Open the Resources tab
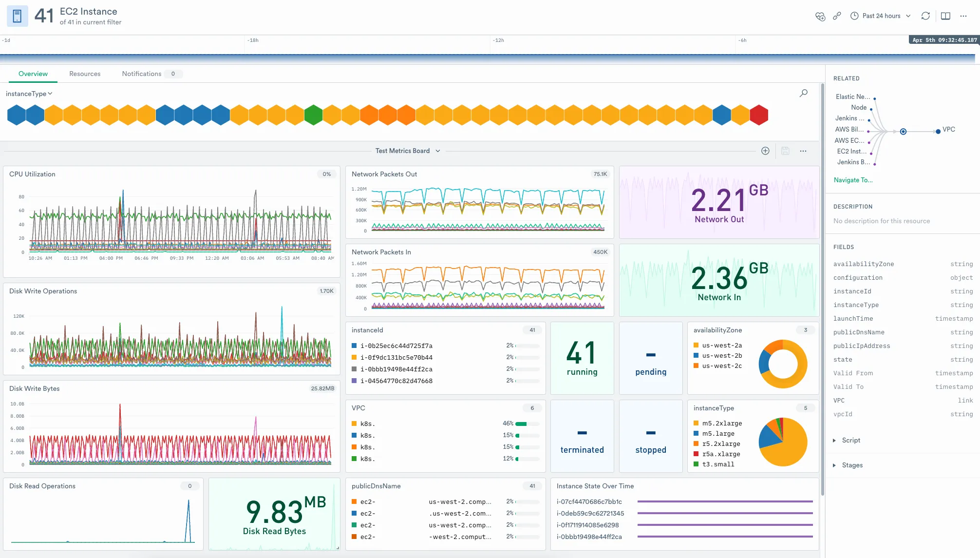 85,74
